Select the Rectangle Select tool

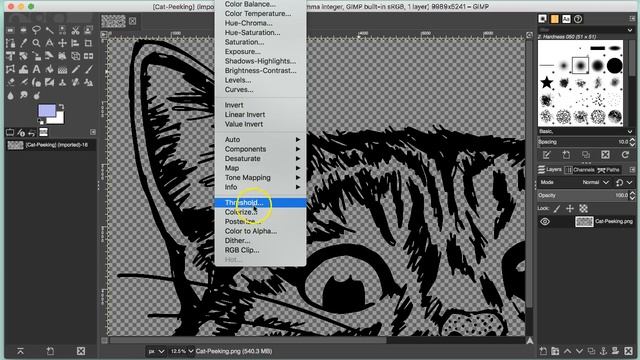[10, 30]
